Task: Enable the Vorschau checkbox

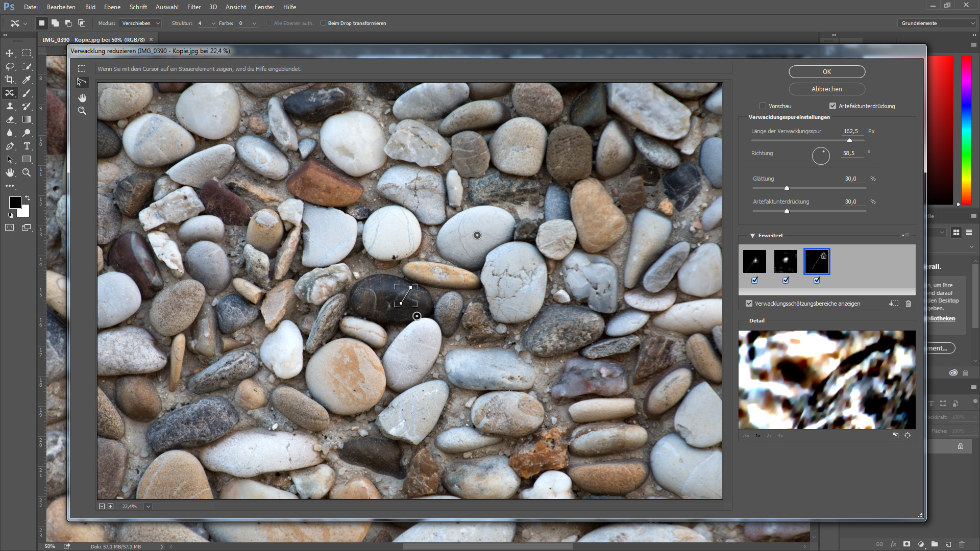Action: pos(763,106)
